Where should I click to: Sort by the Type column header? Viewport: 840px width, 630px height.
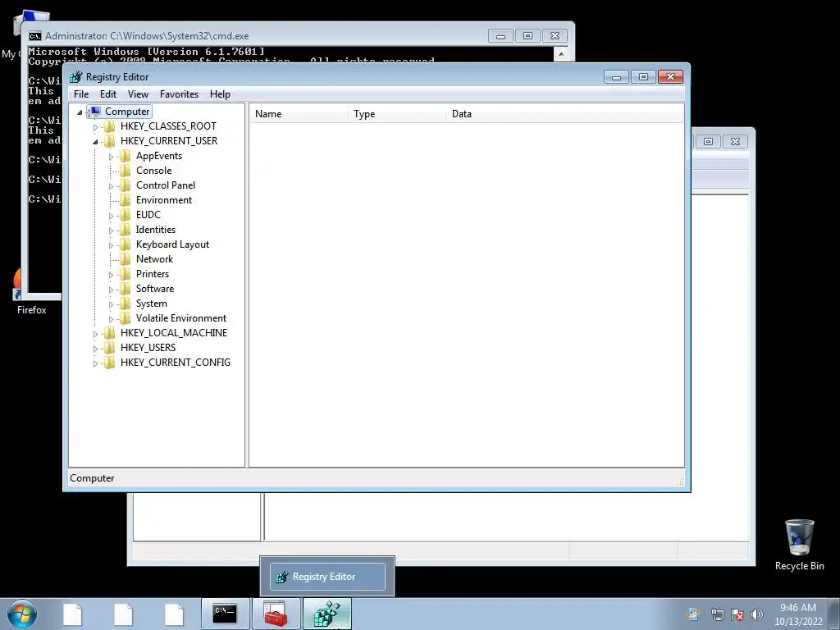pos(398,114)
